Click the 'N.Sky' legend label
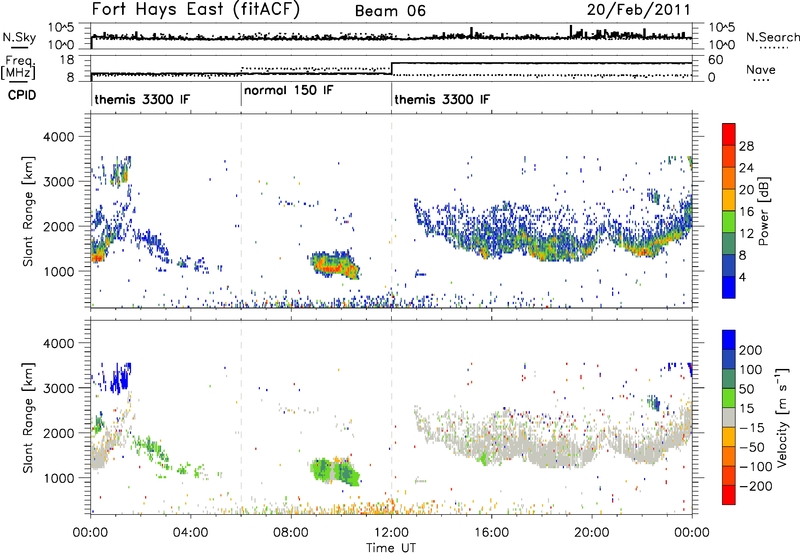The height and width of the screenshot is (554, 800). coord(19,37)
